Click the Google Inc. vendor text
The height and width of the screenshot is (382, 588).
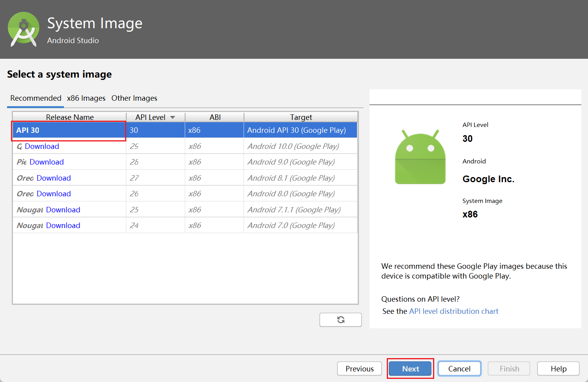tap(488, 179)
